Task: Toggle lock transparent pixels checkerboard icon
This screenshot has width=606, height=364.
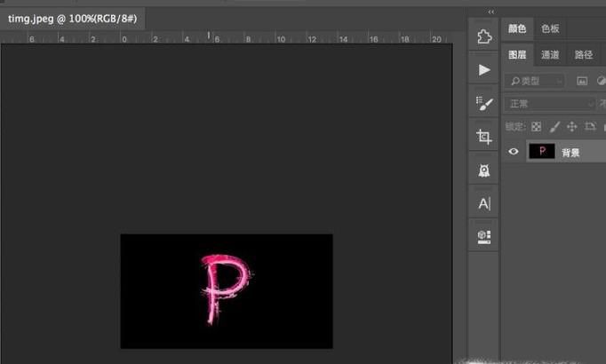Action: [536, 127]
